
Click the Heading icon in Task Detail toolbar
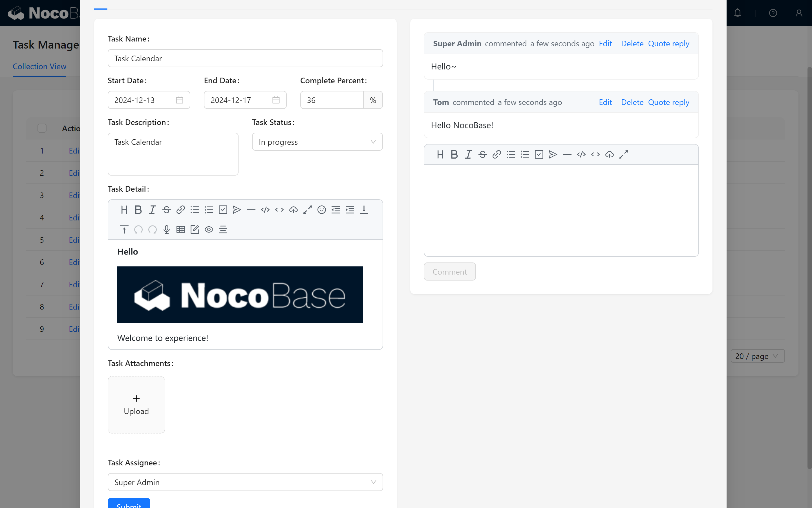click(x=124, y=210)
